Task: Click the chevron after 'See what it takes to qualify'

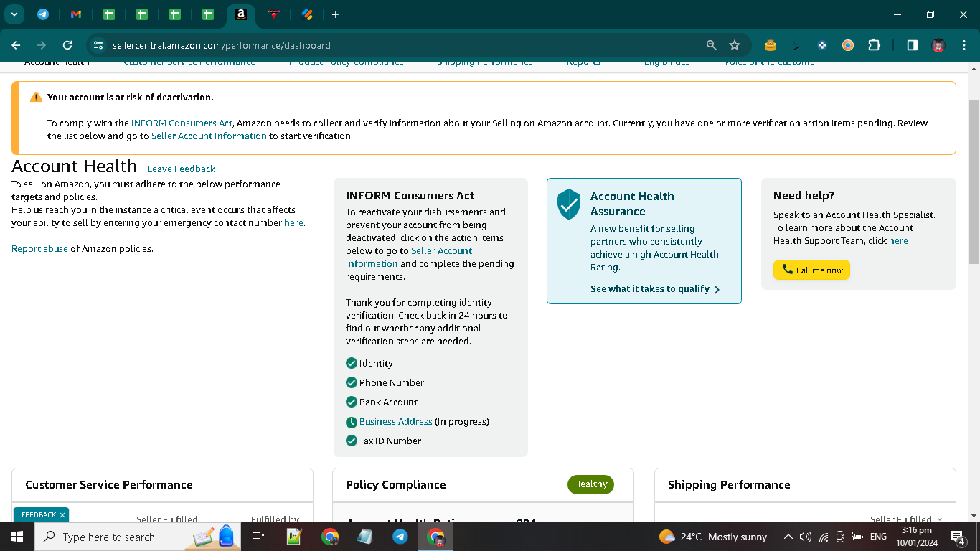Action: [x=717, y=289]
